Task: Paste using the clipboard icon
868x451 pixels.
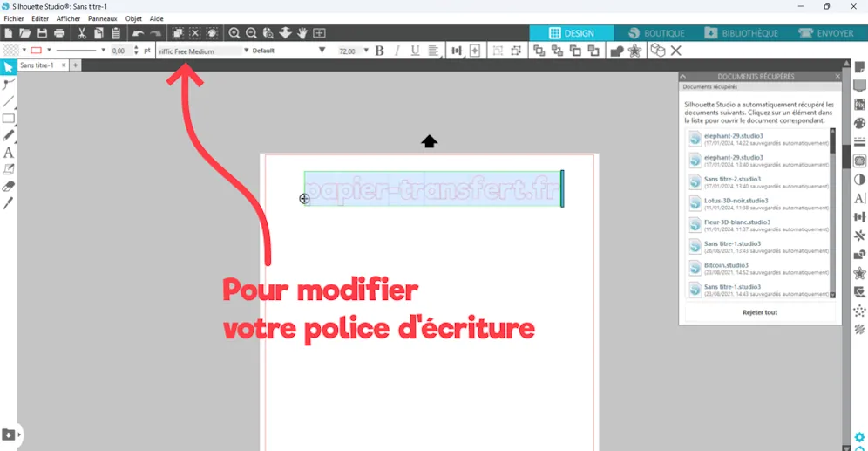Action: point(116,33)
